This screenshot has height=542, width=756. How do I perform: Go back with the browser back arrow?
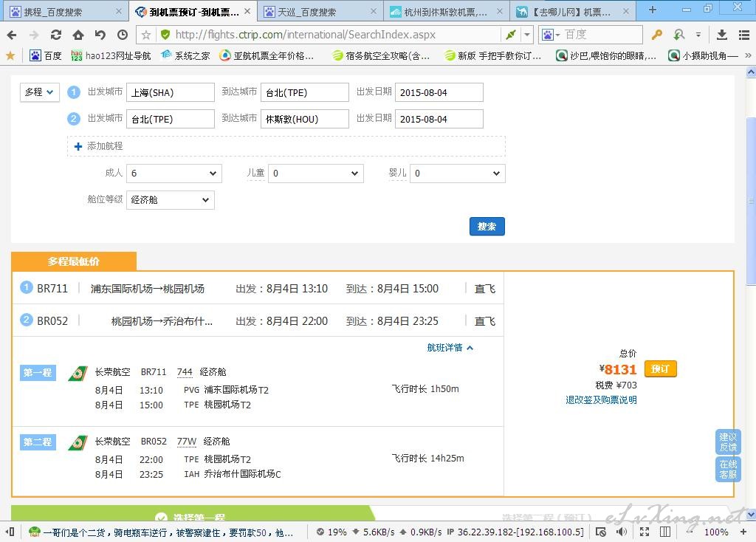[x=12, y=35]
